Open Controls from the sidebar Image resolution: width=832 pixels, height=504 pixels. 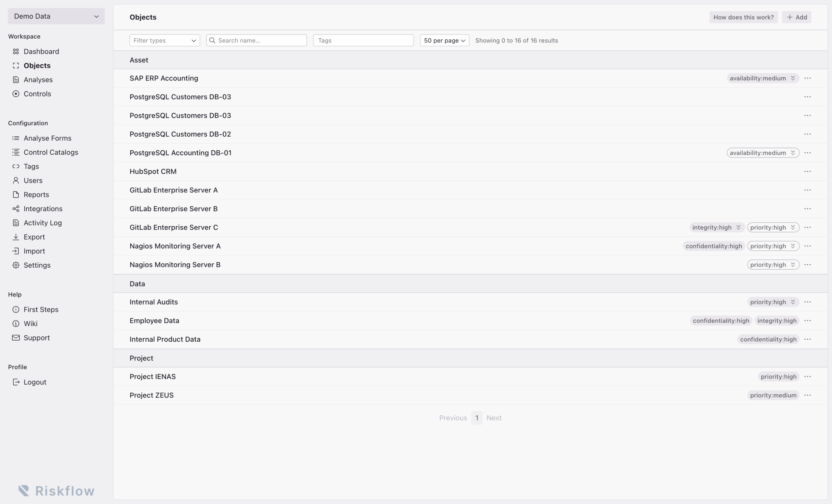37,94
